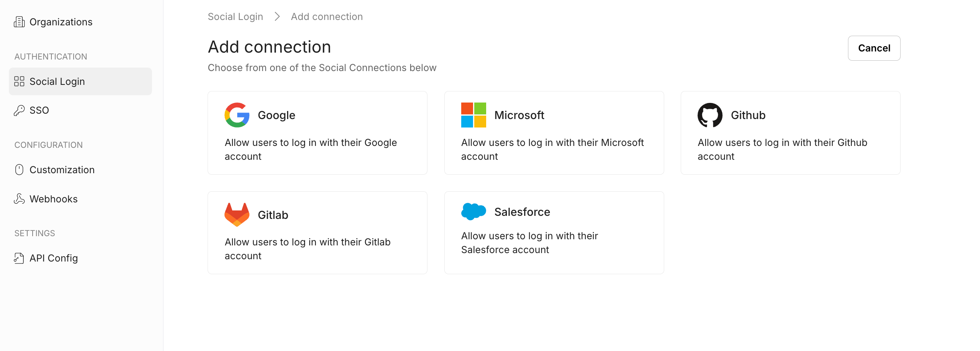
Task: Choose the Salesforce social connection
Action: 554,232
